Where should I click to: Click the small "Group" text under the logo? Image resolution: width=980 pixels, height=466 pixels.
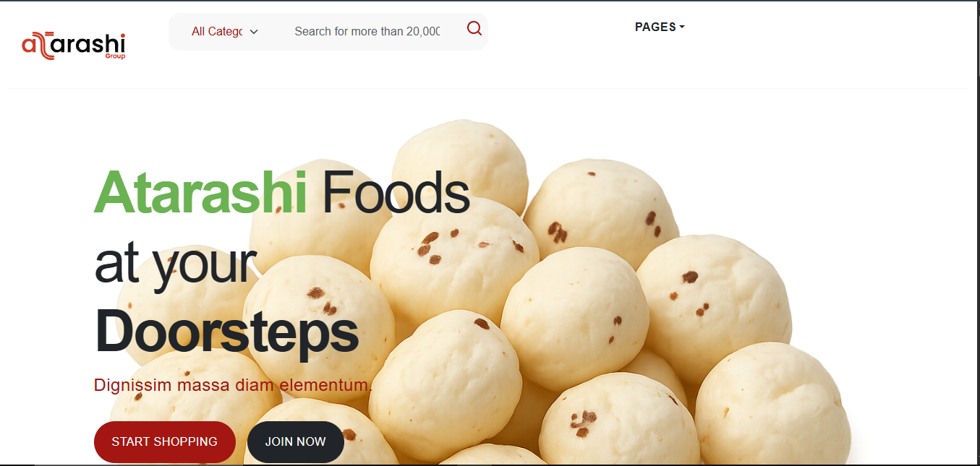(x=115, y=56)
